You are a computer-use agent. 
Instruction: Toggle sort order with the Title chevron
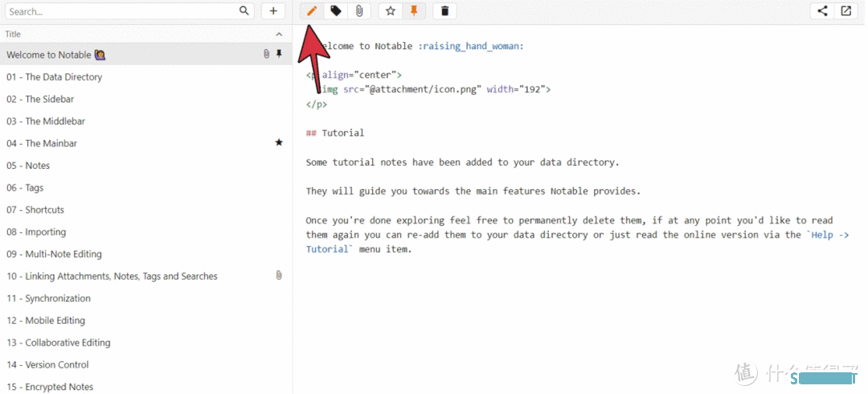279,35
